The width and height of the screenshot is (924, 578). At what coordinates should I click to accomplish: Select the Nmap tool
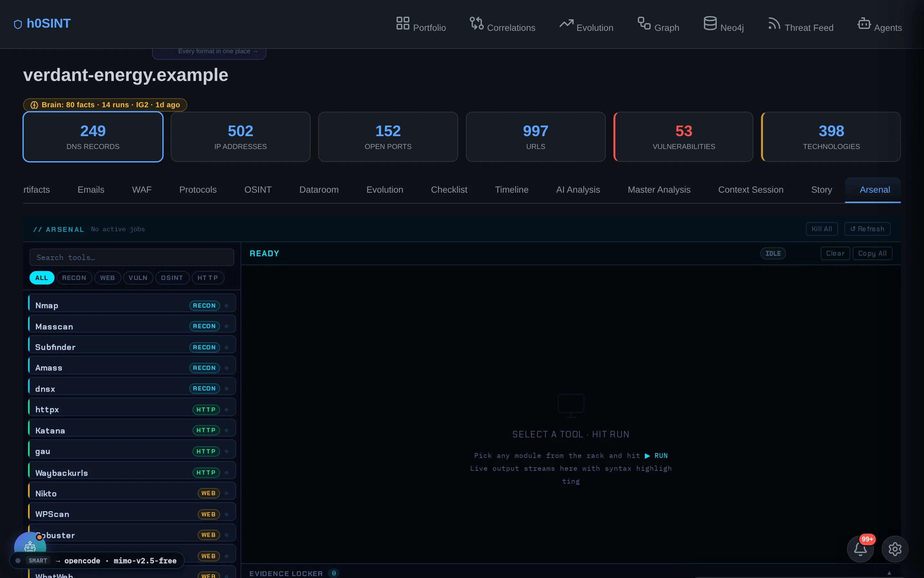pos(132,303)
